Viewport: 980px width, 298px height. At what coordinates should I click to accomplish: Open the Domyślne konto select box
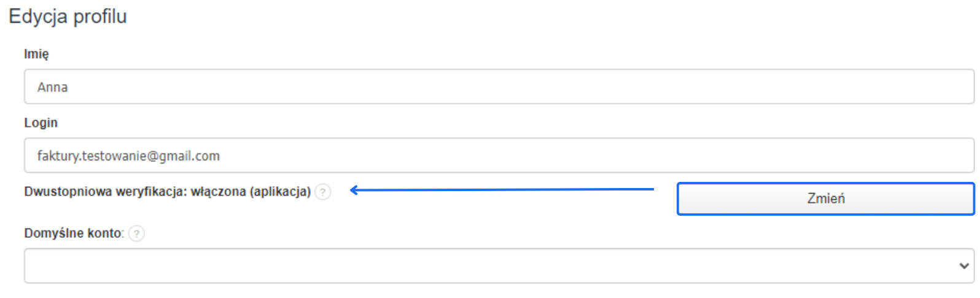pos(491,266)
